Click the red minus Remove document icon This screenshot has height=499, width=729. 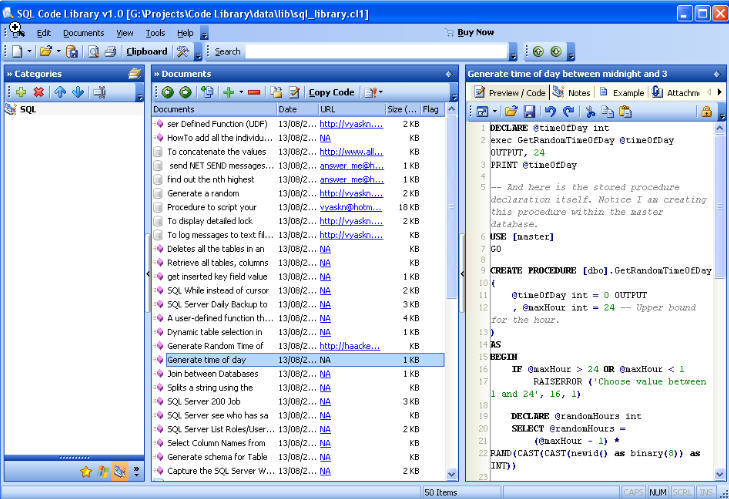tap(254, 93)
